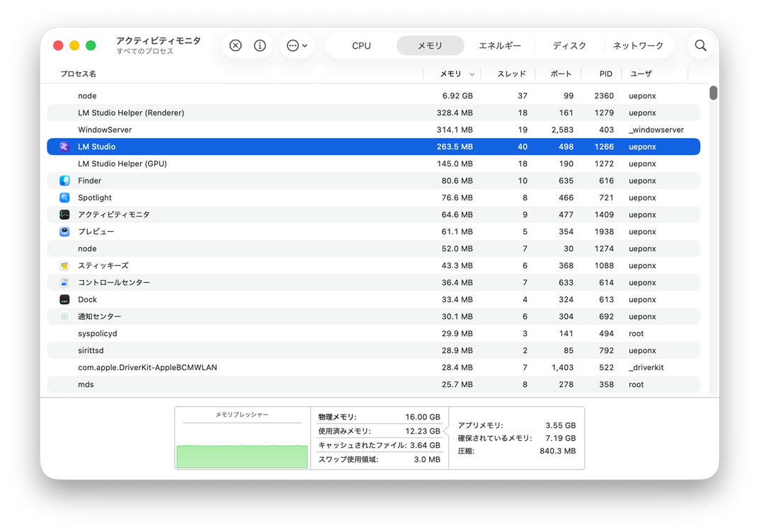Select the node row using 52.0 MB
Image resolution: width=759 pixels, height=532 pixels.
(373, 248)
